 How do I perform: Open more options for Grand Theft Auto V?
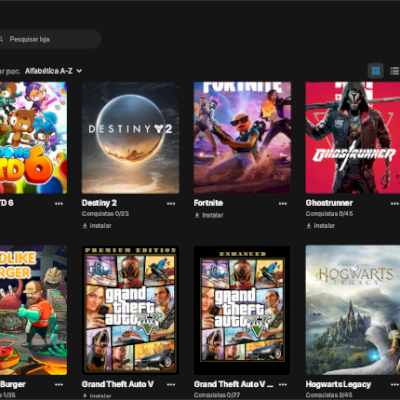coord(171,384)
